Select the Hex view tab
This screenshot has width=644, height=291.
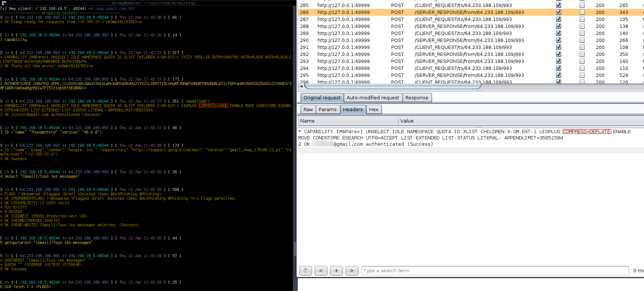pos(374,110)
